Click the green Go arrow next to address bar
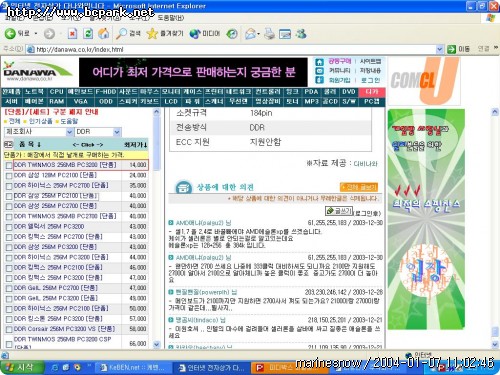The height and width of the screenshot is (375, 500). pos(451,49)
